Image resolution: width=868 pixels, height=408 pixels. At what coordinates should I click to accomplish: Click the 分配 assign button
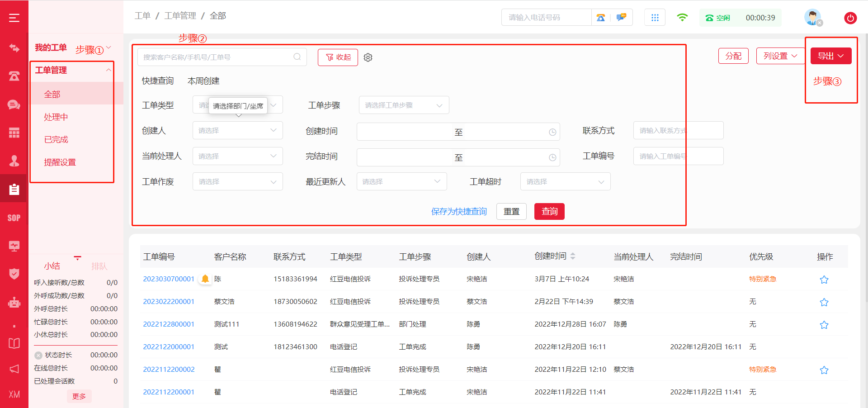733,56
